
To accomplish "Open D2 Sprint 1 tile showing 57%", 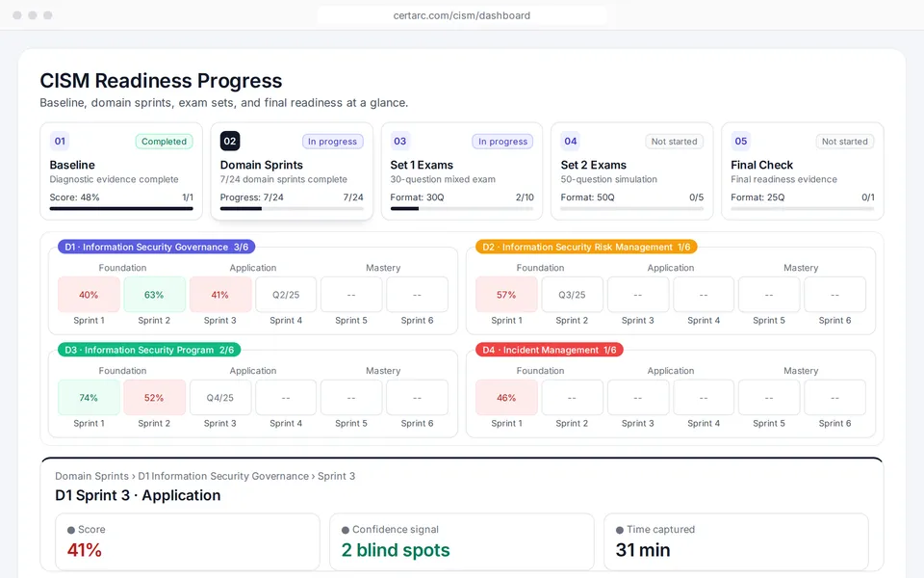I will pos(507,295).
